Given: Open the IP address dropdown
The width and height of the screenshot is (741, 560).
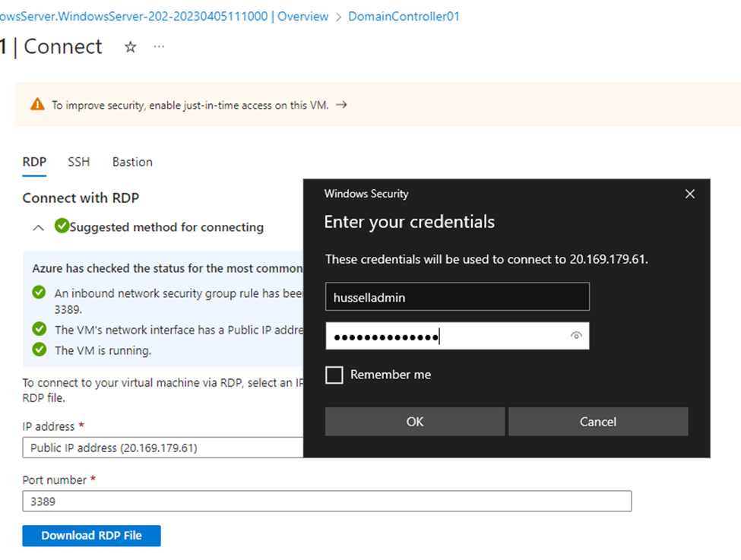Looking at the screenshot, I should pyautogui.click(x=163, y=448).
